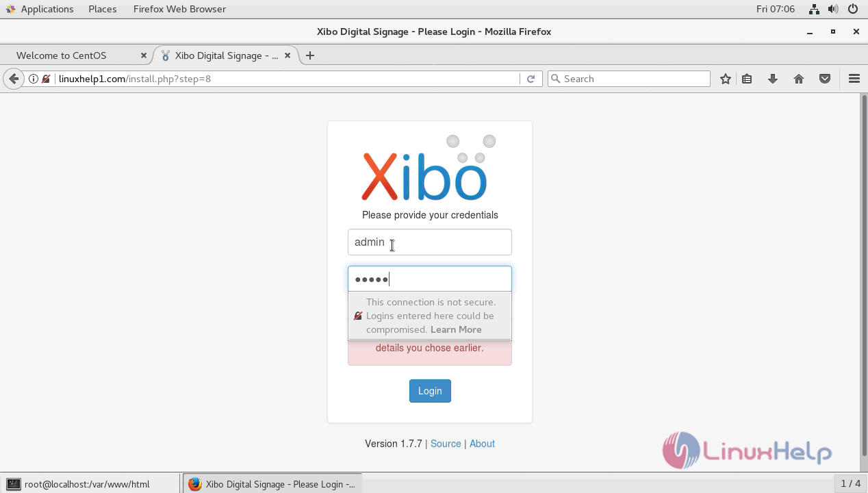Screen dimensions: 868x493
Task: Bookmark this page with the star icon
Action: click(726, 79)
